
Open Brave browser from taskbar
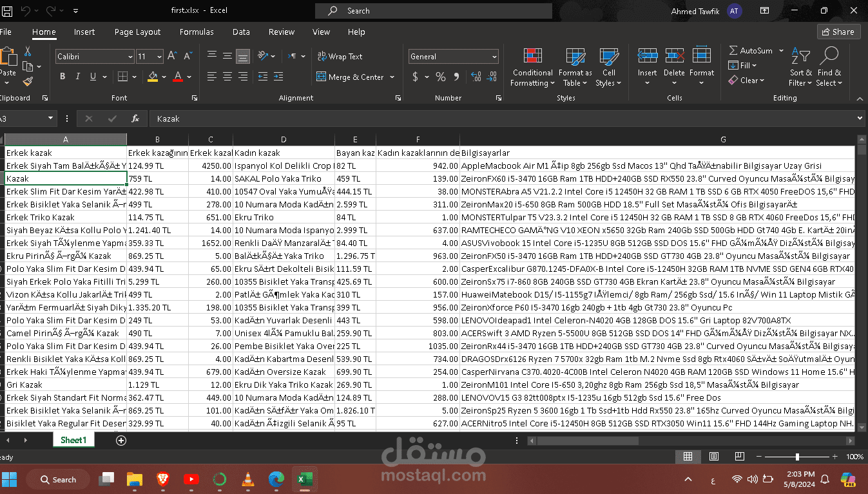pyautogui.click(x=162, y=479)
